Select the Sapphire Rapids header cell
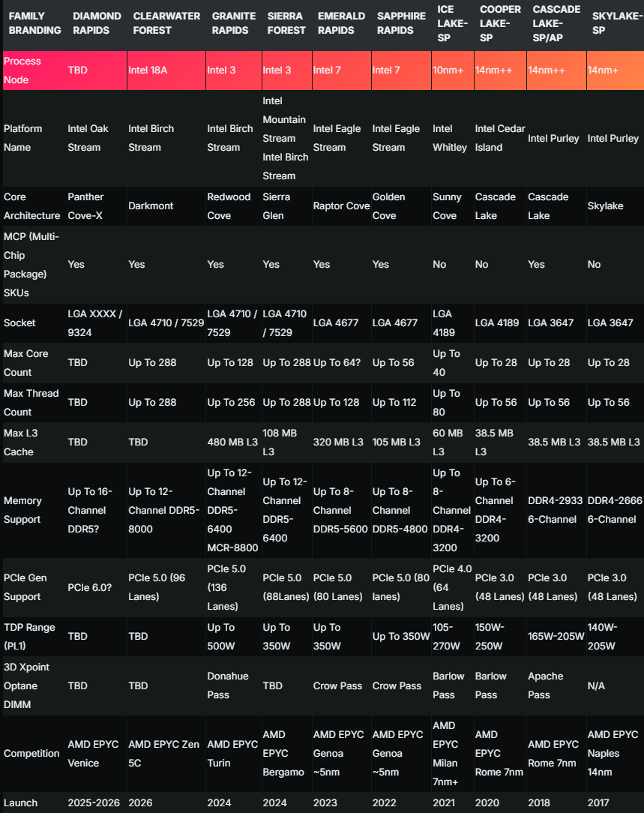Screen dimensions: 644x813 click(401, 23)
